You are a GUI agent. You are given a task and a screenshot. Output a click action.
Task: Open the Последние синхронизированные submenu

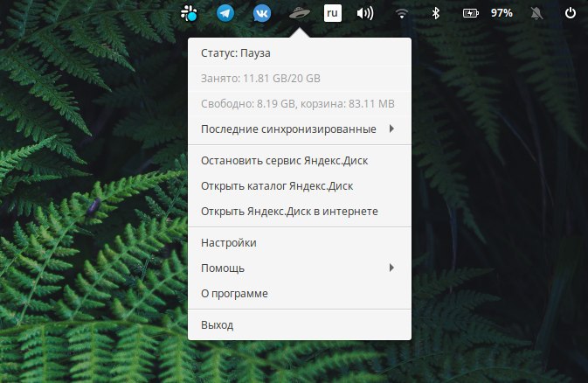300,129
